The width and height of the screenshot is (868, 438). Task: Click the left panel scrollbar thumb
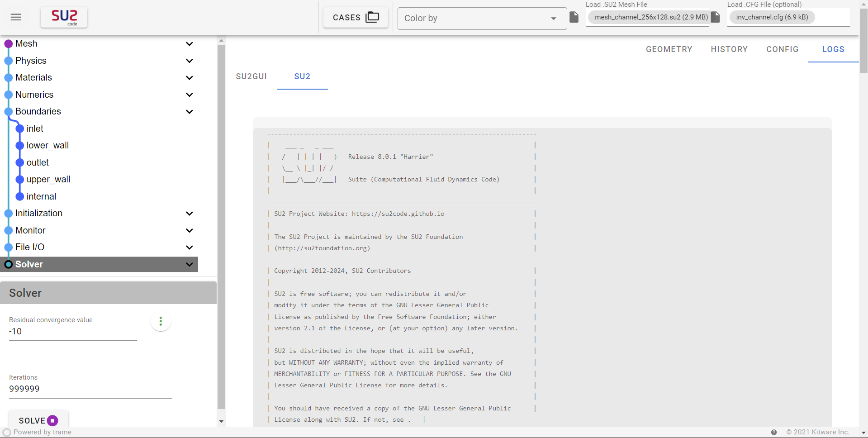(221, 226)
